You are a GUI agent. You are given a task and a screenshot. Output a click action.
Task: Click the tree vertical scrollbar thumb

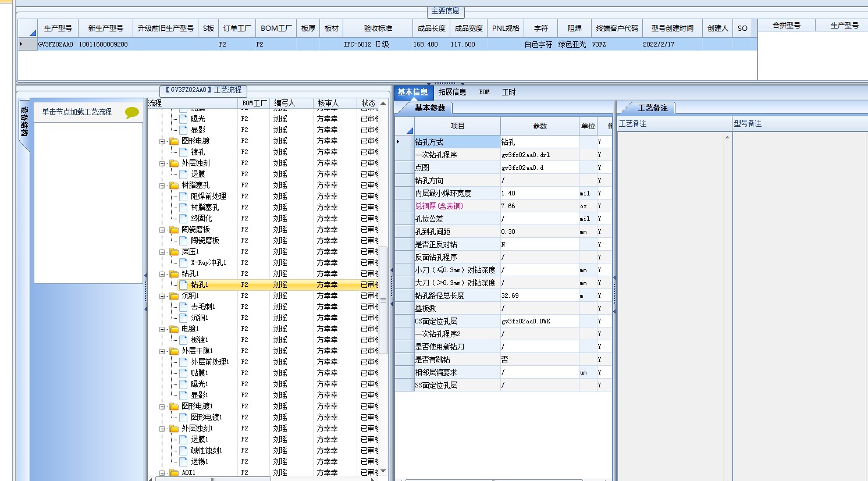pyautogui.click(x=383, y=301)
